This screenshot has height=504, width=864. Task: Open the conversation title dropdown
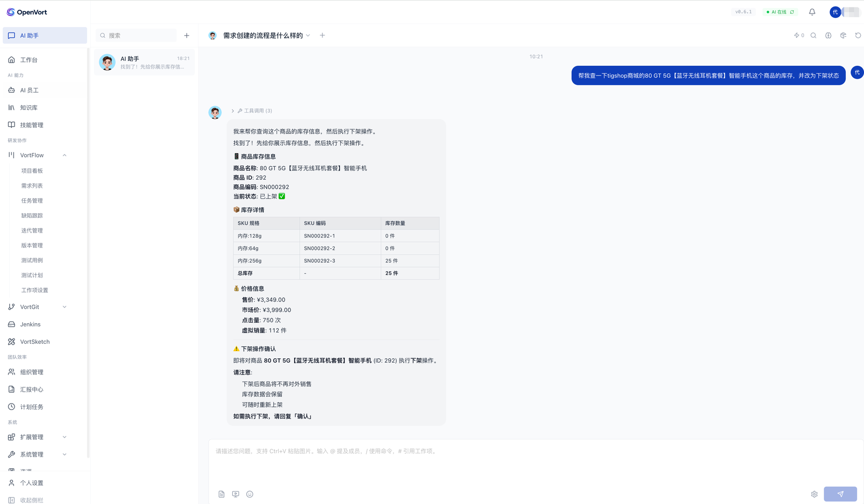coord(308,36)
